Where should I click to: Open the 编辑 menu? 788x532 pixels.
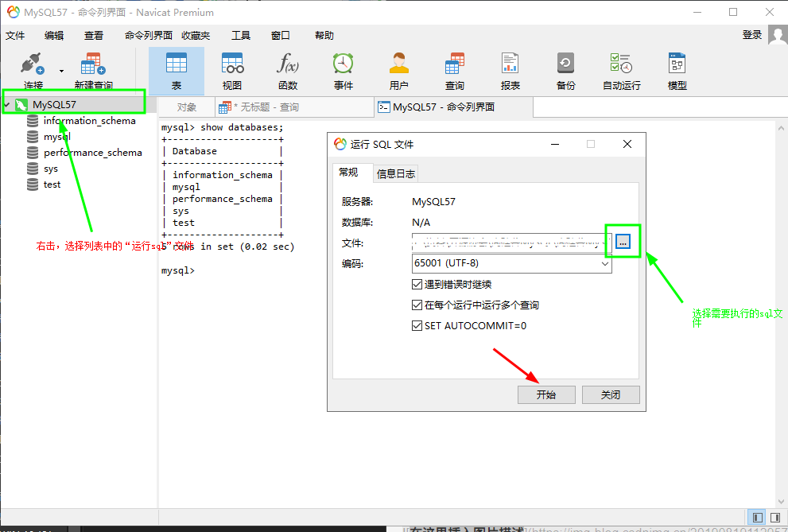54,36
